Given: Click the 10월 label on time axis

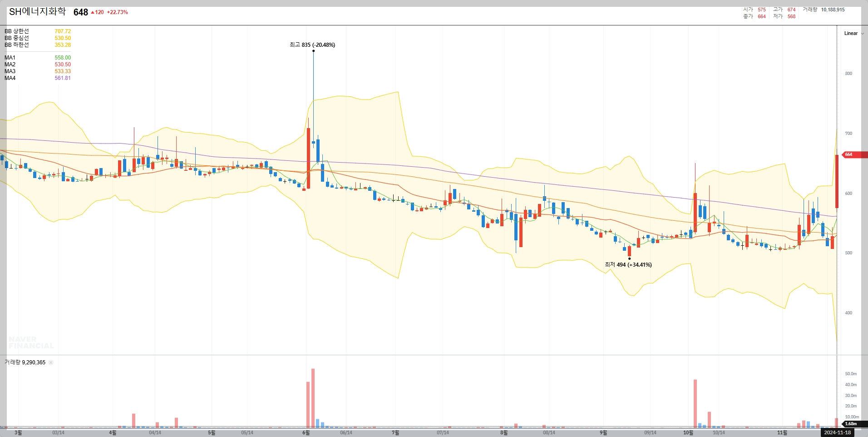Looking at the screenshot, I should click(x=688, y=432).
